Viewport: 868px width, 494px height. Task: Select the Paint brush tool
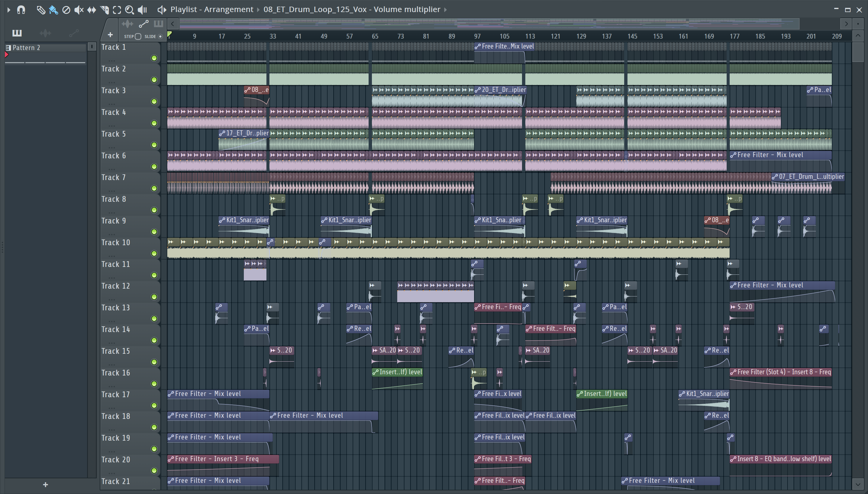[53, 10]
